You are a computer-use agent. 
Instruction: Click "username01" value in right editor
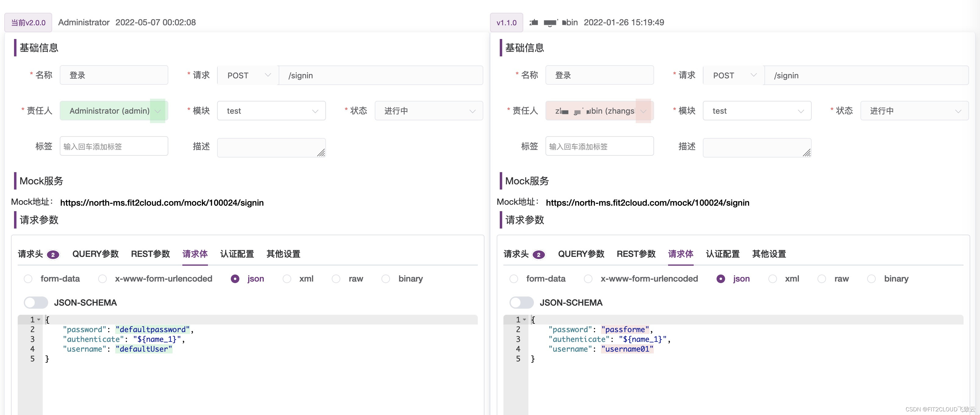click(627, 349)
